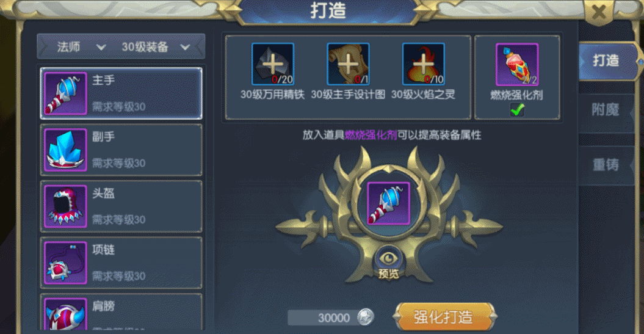The image size is (644, 334).
Task: Select the 头盔 helmet equipment item
Action: (121, 206)
